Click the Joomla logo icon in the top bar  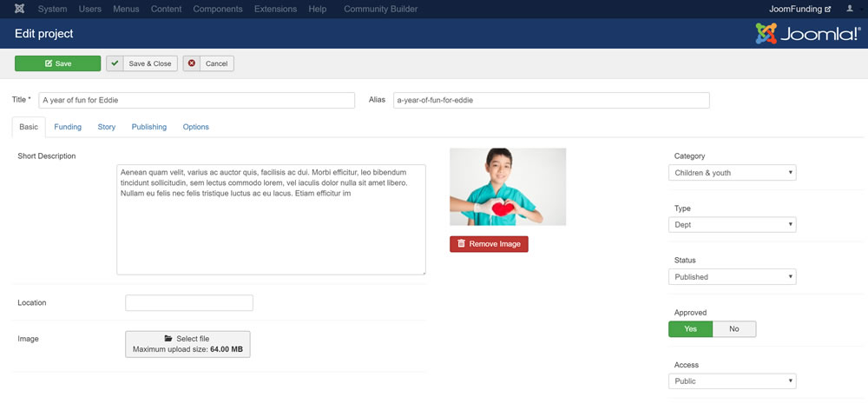coord(19,9)
